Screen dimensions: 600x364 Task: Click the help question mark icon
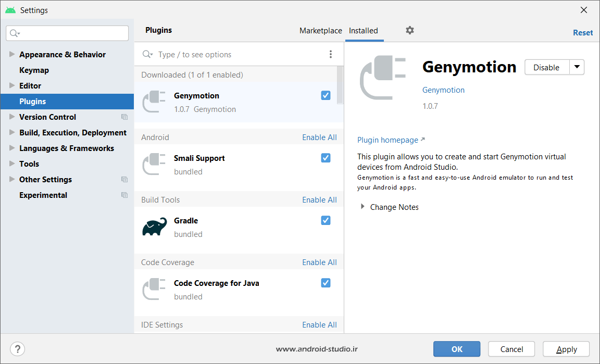[x=17, y=349]
